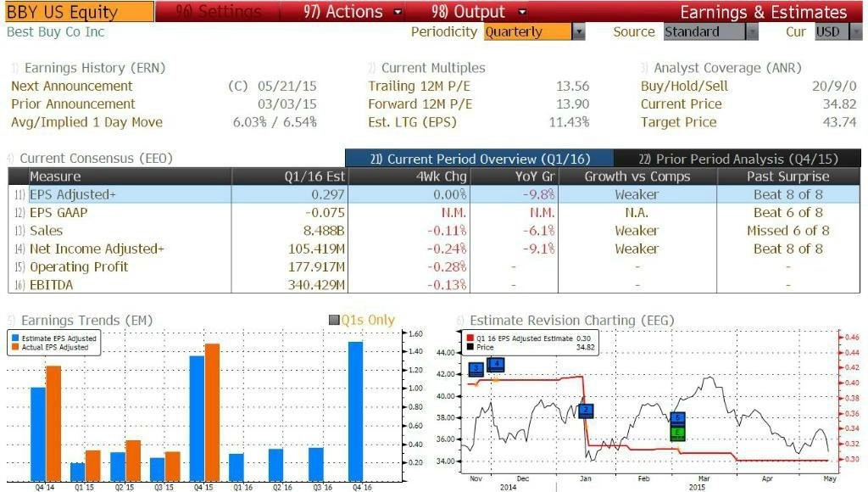This screenshot has width=868, height=492.
Task: Open Earnings History (ERN) section
Action: (95, 68)
